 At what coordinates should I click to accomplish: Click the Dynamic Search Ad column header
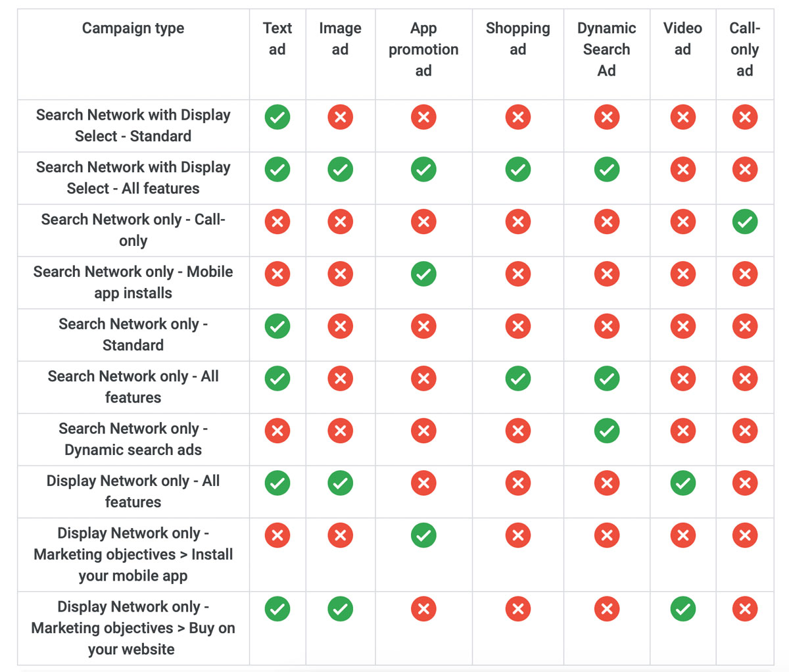607,49
